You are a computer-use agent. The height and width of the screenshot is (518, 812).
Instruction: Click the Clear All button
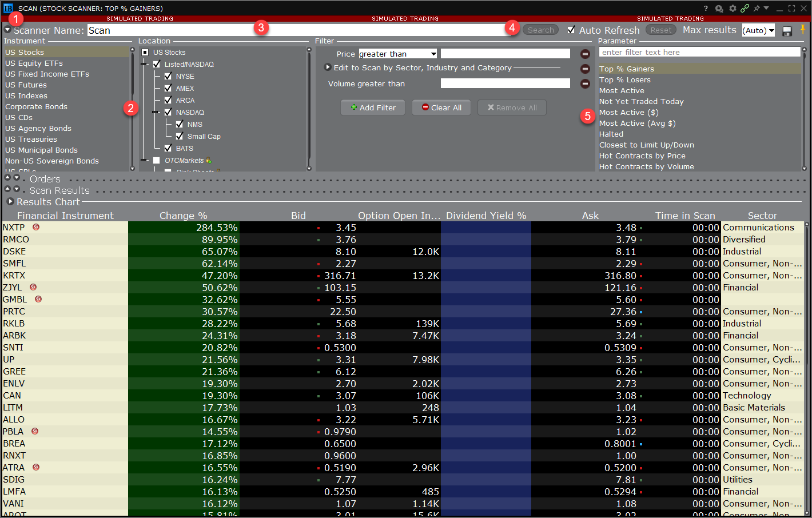point(441,107)
